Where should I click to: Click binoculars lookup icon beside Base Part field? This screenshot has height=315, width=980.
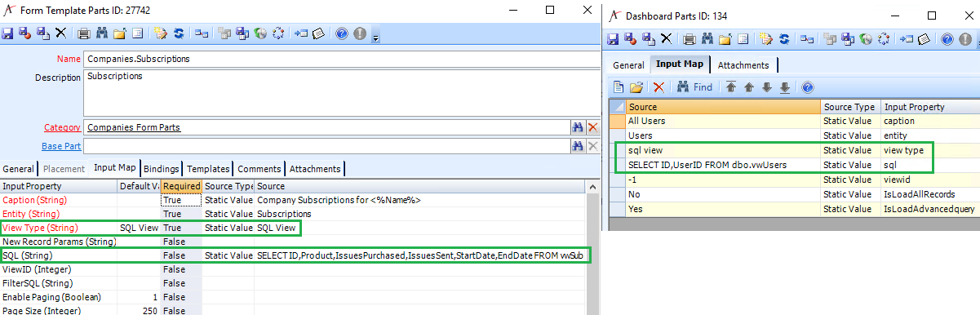pyautogui.click(x=578, y=146)
